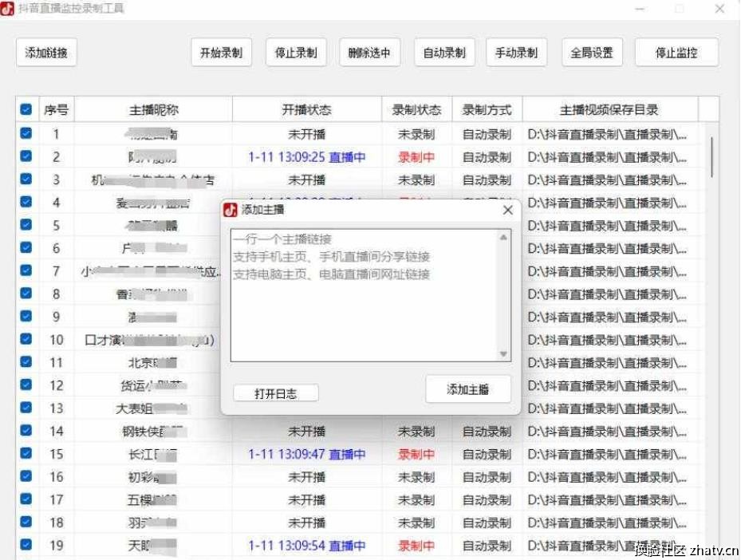Click 录制中 in row 2
This screenshot has width=741, height=560.
[x=416, y=156]
